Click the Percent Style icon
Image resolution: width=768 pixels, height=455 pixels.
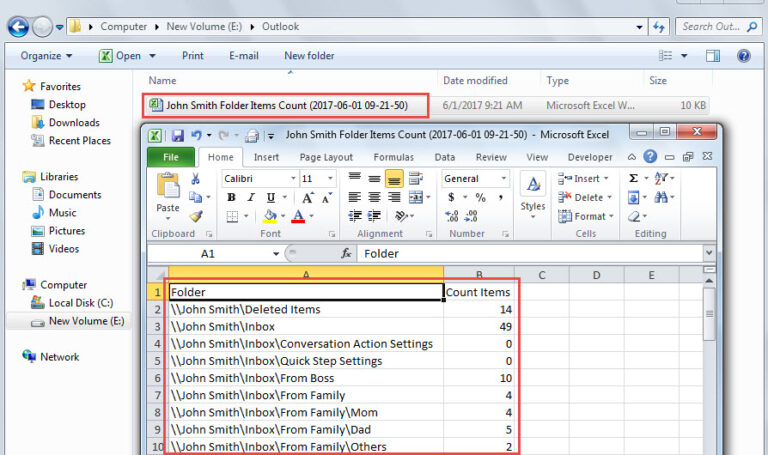coord(480,198)
